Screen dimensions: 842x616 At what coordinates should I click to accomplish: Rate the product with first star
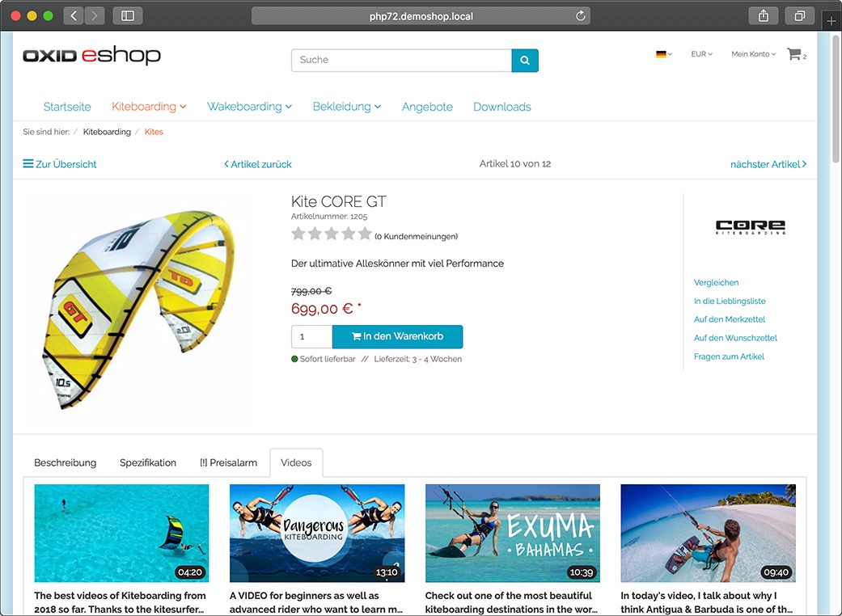pyautogui.click(x=298, y=234)
